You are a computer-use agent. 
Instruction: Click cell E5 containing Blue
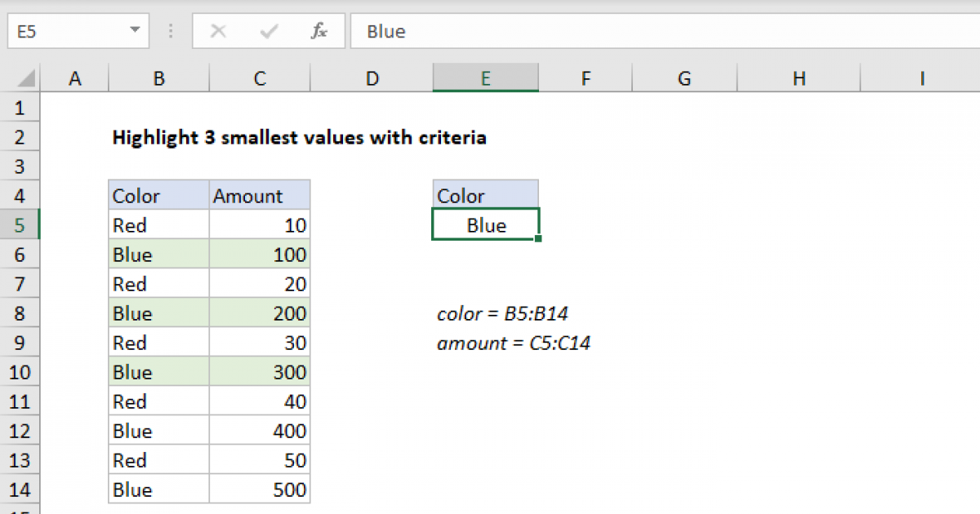485,225
